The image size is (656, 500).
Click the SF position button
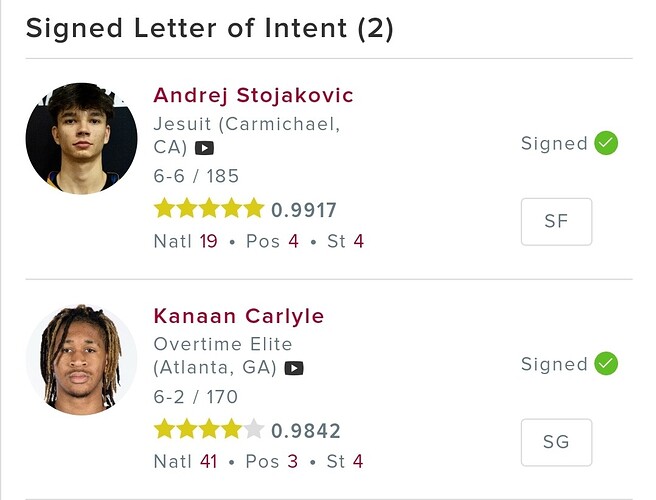click(556, 221)
